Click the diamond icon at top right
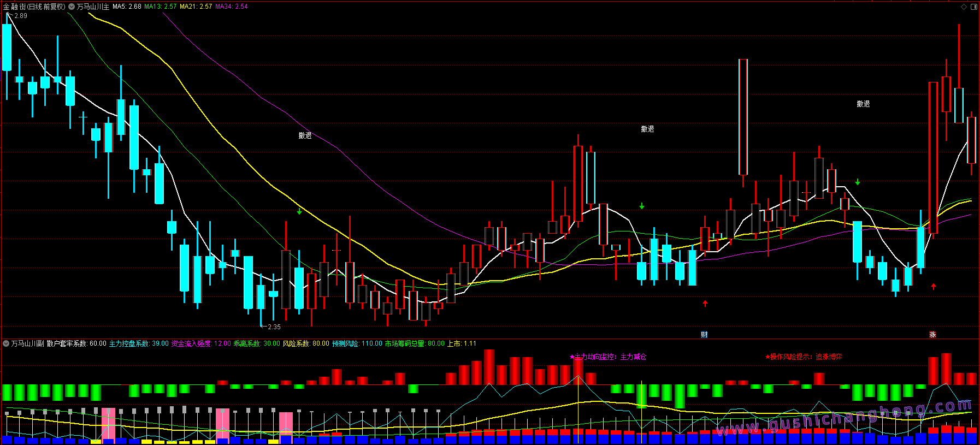Viewport: 980px width, 445px height. coord(964,7)
